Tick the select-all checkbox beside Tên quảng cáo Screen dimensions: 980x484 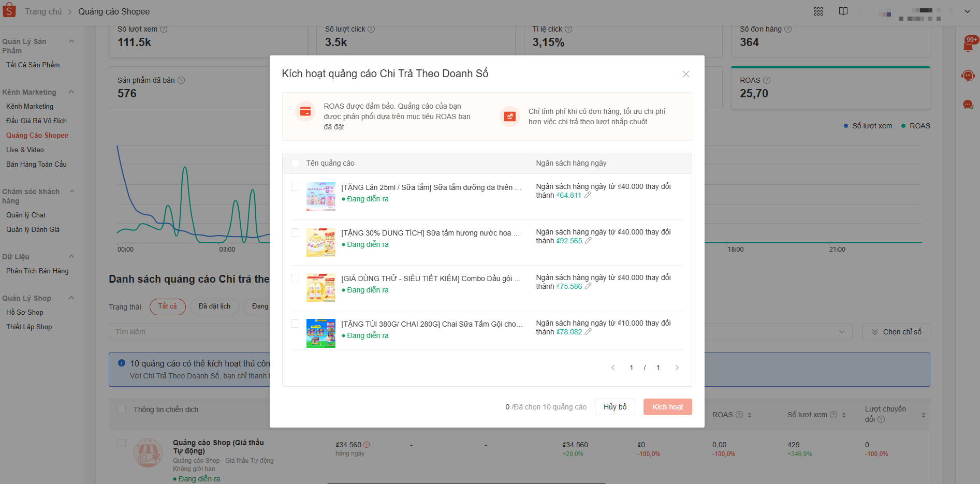point(295,163)
